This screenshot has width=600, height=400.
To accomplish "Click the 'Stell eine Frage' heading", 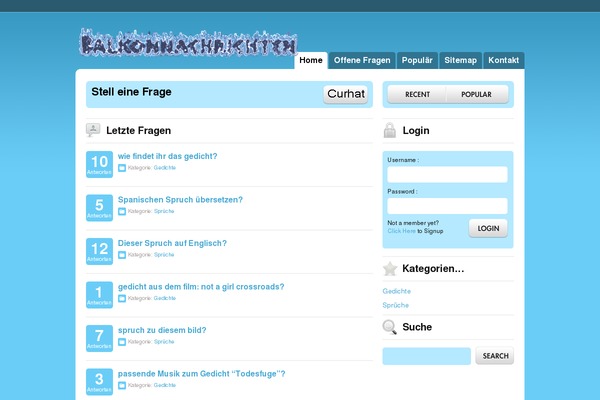I will tap(131, 92).
